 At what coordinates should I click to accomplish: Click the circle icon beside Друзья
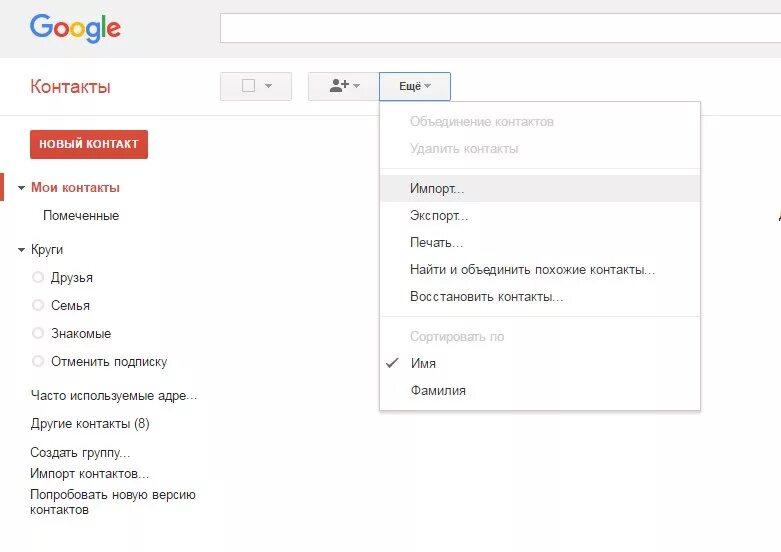(x=38, y=277)
